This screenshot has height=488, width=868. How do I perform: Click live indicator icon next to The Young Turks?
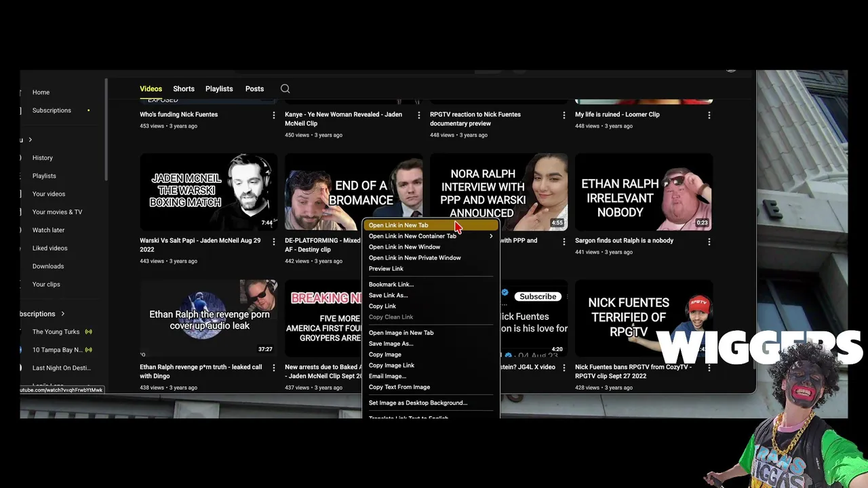[x=88, y=332]
